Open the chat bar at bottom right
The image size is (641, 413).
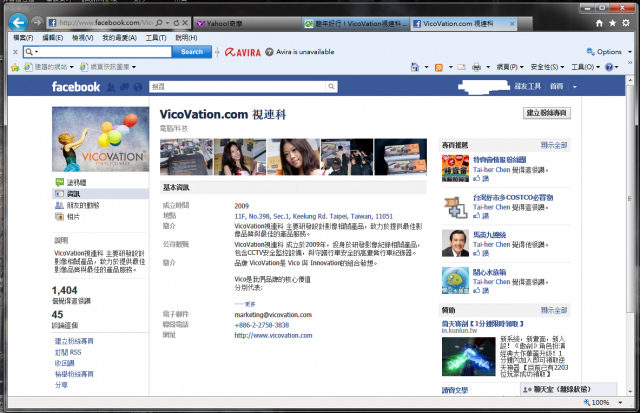(569, 389)
